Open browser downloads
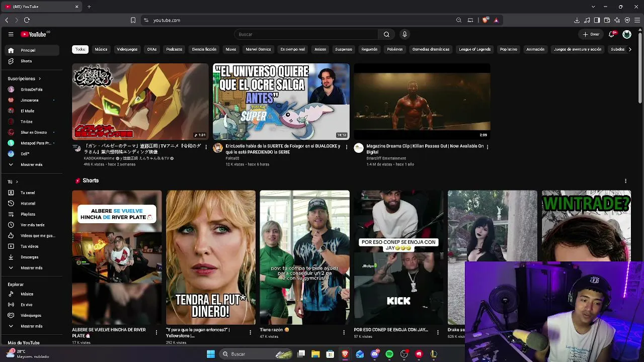Screen dimensions: 644x362 [577, 20]
